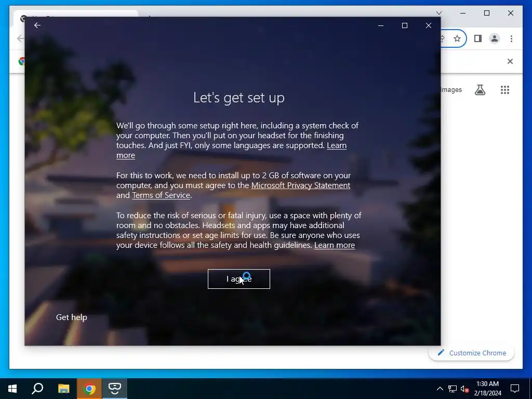This screenshot has width=532, height=399.
Task: Open File Explorer from the taskbar
Action: (x=63, y=389)
